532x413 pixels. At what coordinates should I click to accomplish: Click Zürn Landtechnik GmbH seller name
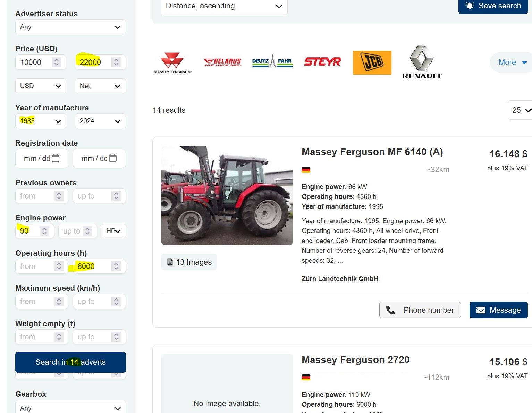coord(340,279)
